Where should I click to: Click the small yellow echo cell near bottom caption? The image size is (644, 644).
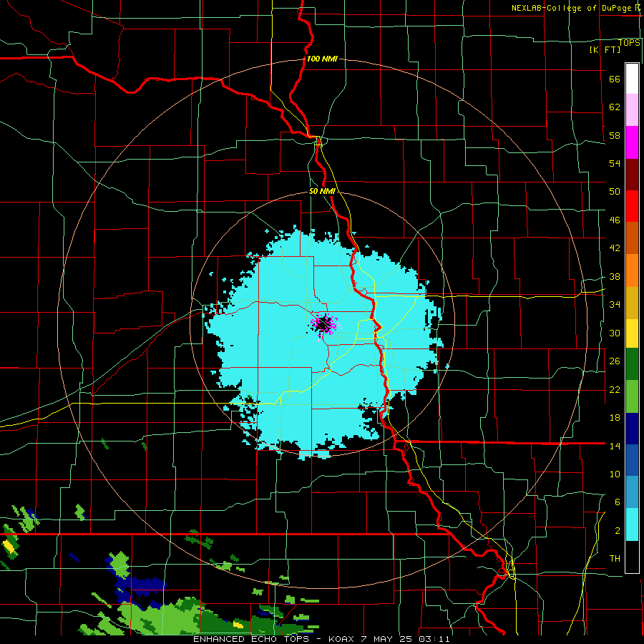click(238, 625)
